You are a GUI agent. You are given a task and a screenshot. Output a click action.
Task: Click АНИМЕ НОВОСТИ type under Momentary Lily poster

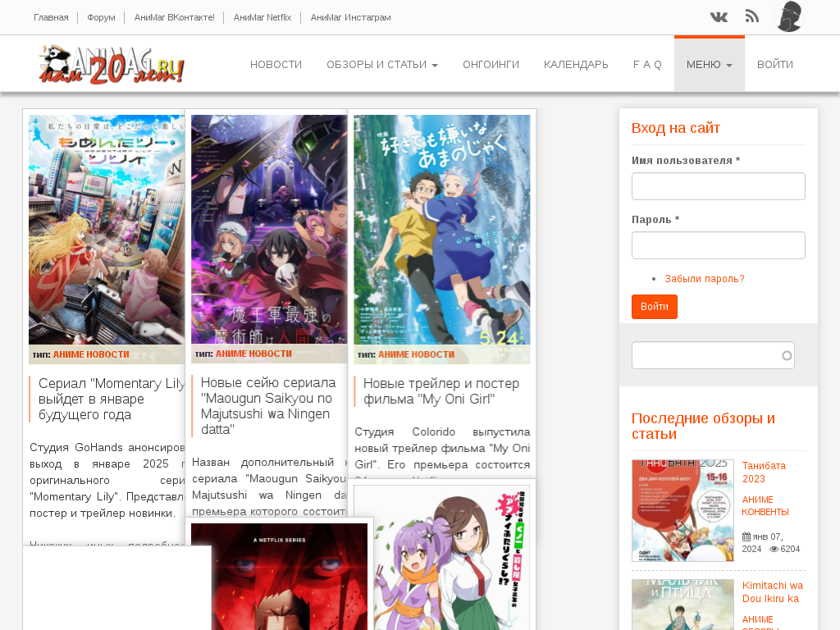click(91, 354)
